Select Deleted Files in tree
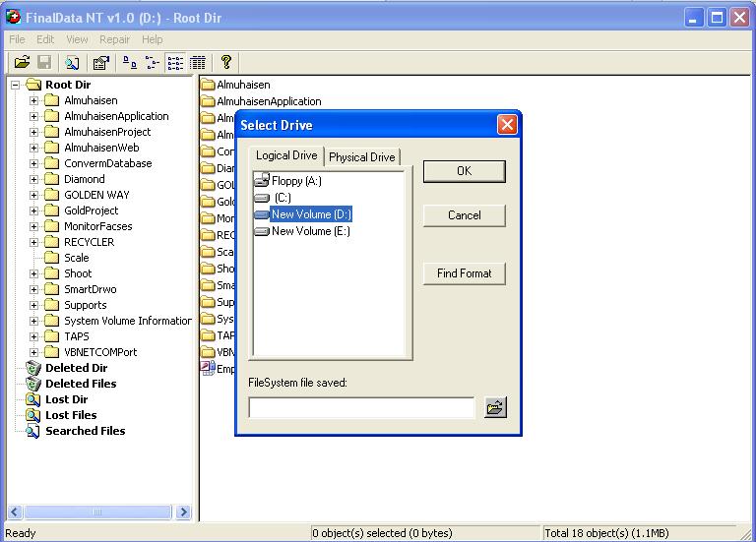756x542 pixels. tap(81, 384)
